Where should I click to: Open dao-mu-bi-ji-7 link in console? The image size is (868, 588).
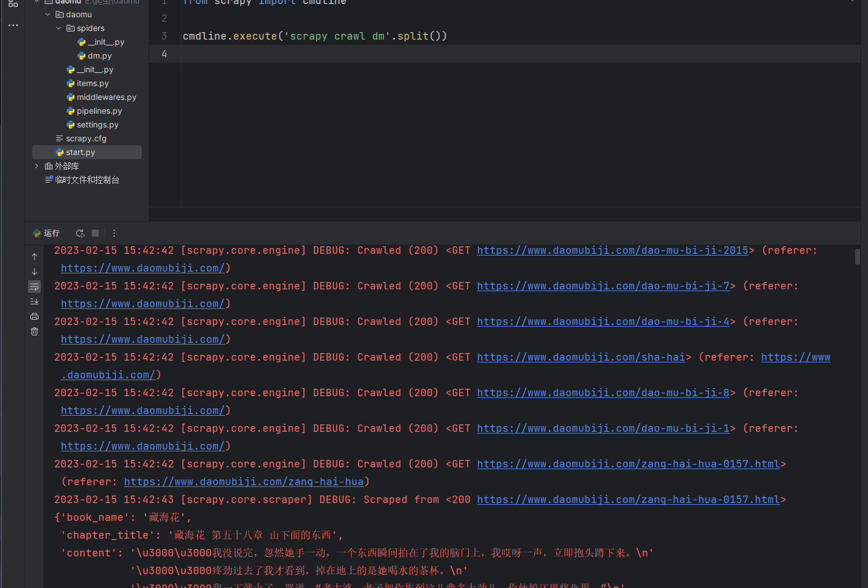(603, 286)
